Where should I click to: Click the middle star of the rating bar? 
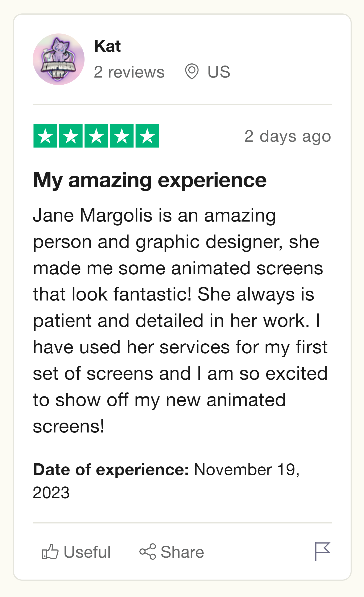click(96, 136)
